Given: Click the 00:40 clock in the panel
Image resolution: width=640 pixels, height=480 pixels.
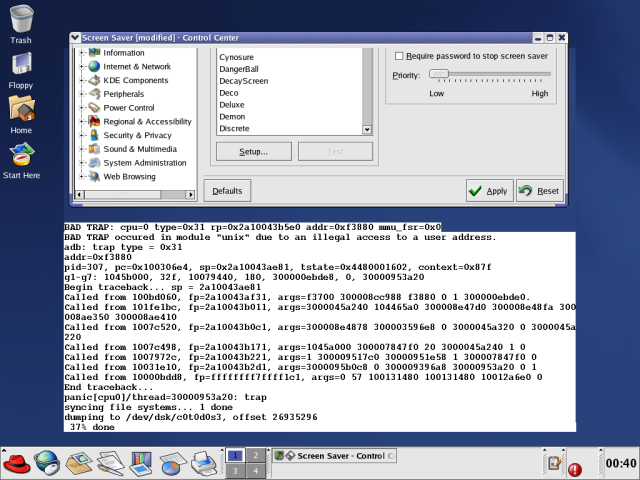Looking at the screenshot, I should tap(621, 463).
